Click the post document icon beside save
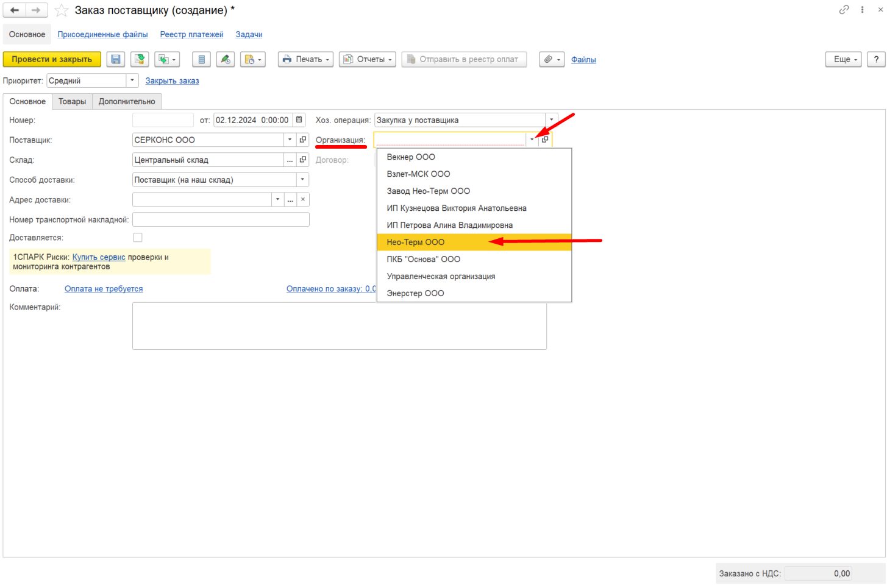 click(140, 59)
